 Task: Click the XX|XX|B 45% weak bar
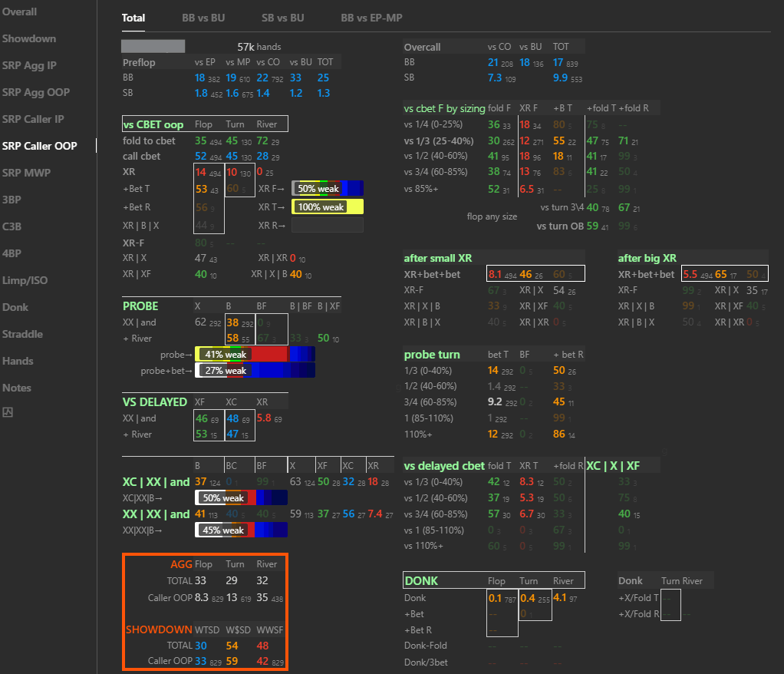(241, 530)
